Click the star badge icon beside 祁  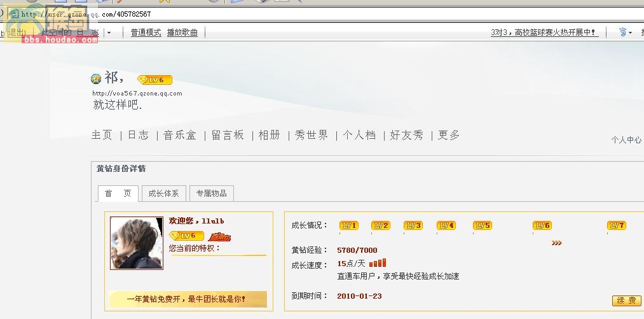point(96,78)
